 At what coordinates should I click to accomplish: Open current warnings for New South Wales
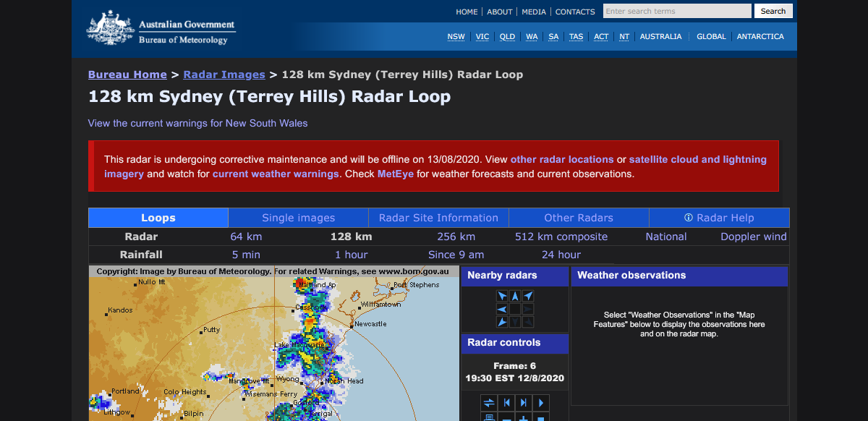coord(197,123)
